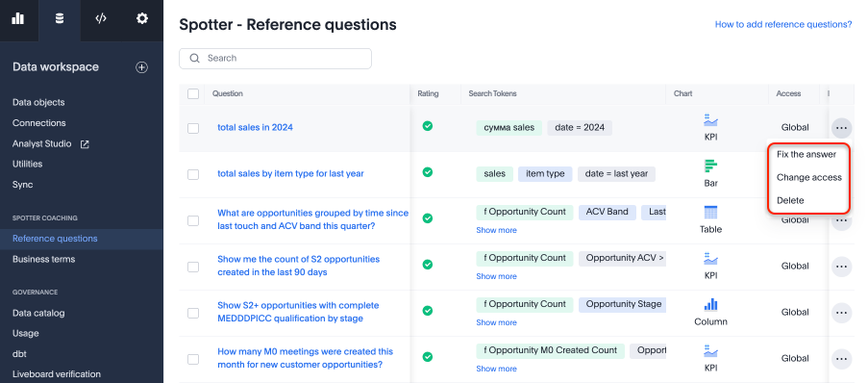Expand Show more tokens in M0 meetings row
The width and height of the screenshot is (868, 383).
(497, 369)
